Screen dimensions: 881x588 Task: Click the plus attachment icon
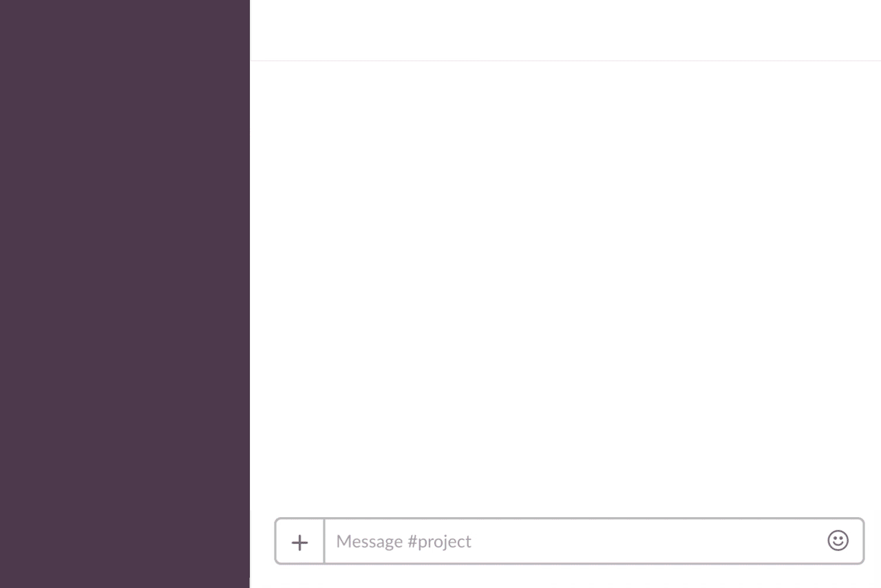(299, 543)
